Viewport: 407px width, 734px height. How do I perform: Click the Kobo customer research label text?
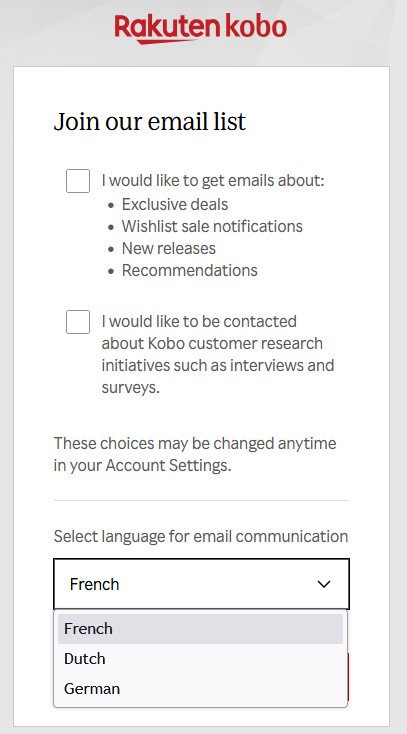(x=218, y=354)
